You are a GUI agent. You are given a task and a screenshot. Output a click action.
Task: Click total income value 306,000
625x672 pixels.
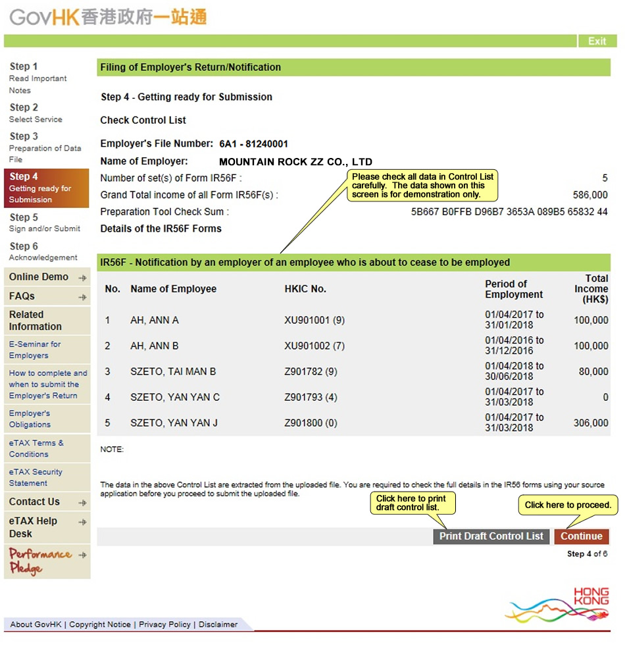(591, 423)
